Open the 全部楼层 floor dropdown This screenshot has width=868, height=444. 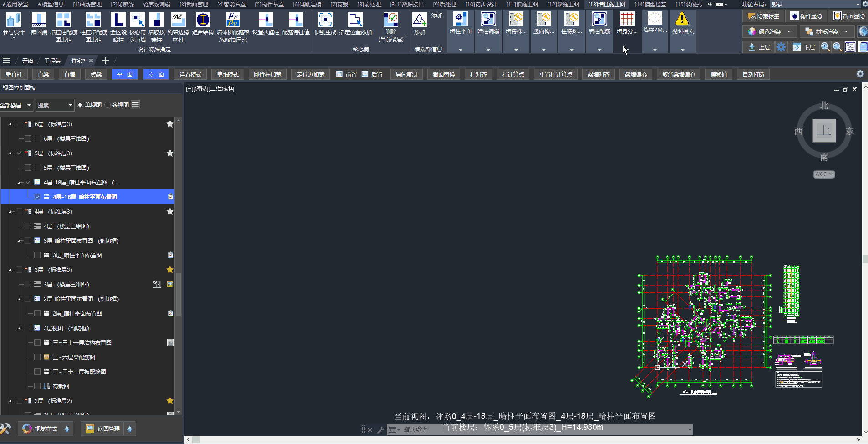(x=16, y=105)
